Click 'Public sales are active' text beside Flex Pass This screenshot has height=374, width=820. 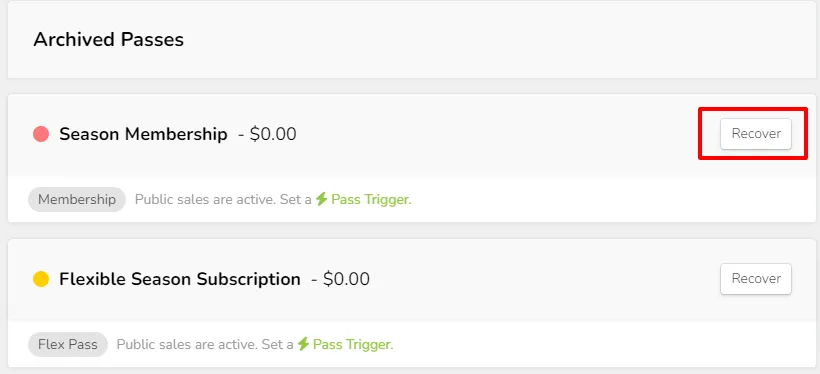coord(187,344)
